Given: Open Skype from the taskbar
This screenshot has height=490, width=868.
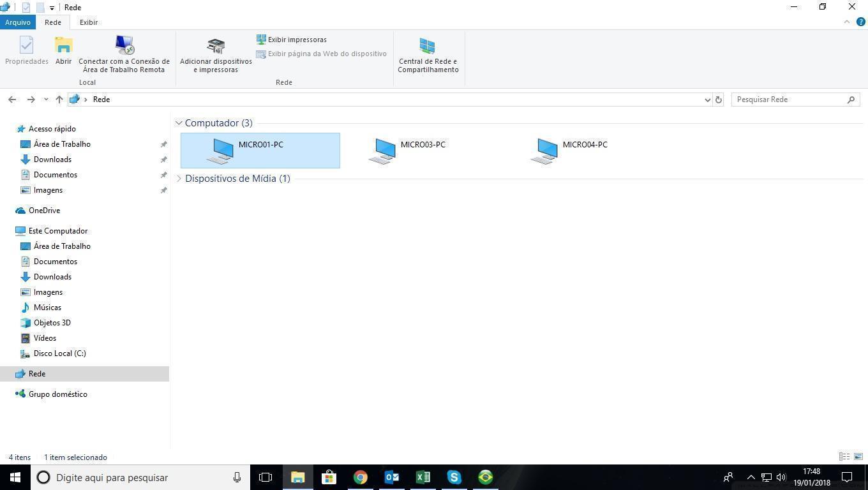Looking at the screenshot, I should click(x=454, y=477).
